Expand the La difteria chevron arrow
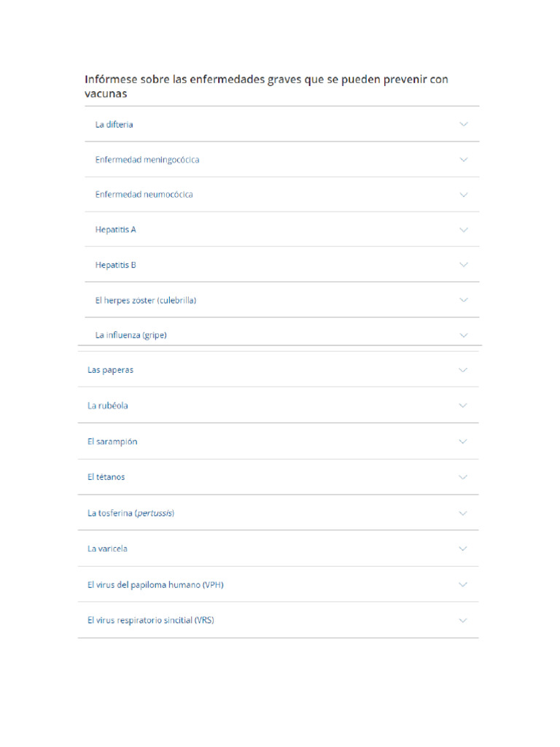Viewport: 560px width, 747px height. point(463,124)
